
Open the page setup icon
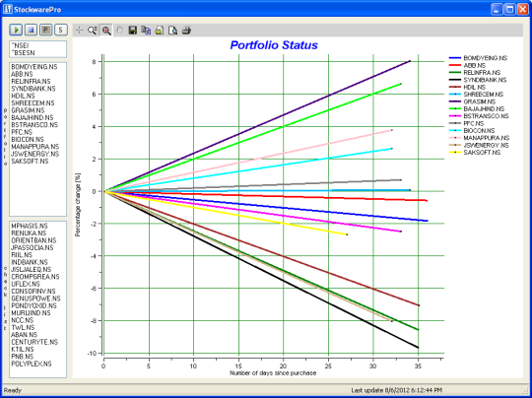[x=160, y=31]
